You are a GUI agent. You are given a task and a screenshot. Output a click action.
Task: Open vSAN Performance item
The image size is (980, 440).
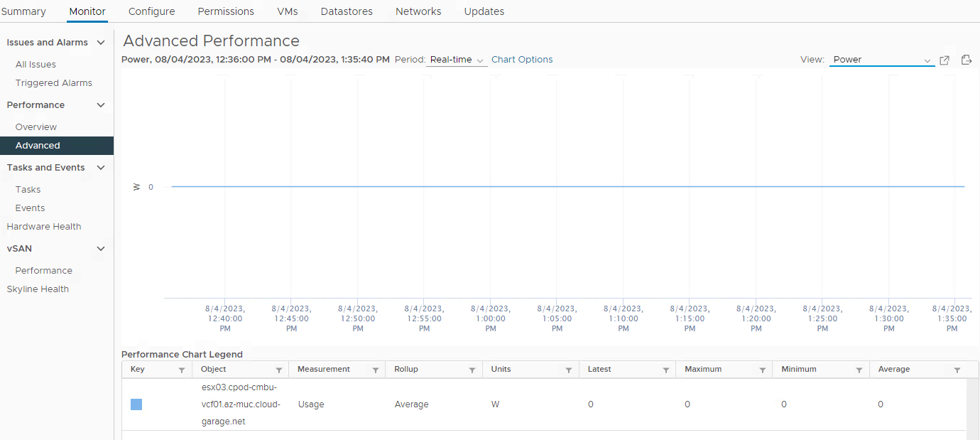(x=44, y=271)
